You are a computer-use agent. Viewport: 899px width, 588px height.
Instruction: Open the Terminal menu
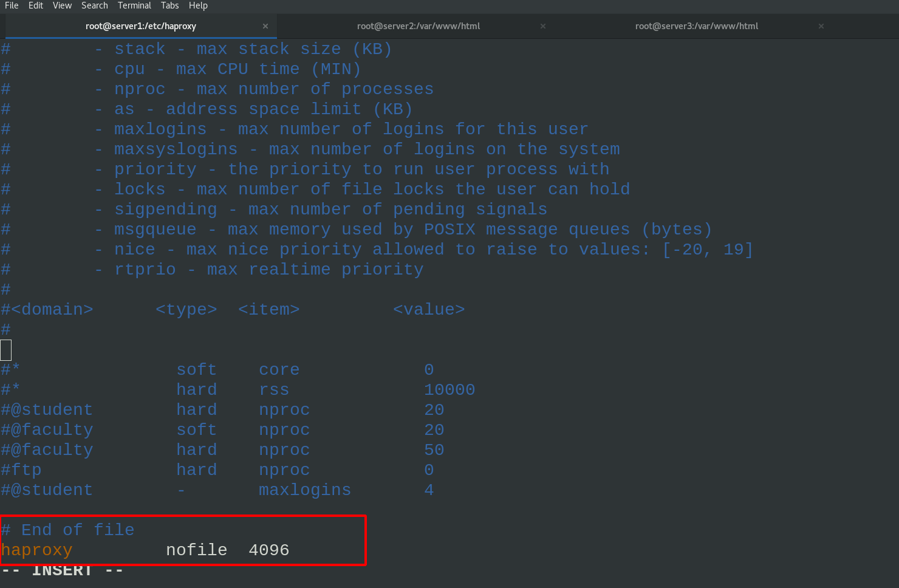(134, 5)
